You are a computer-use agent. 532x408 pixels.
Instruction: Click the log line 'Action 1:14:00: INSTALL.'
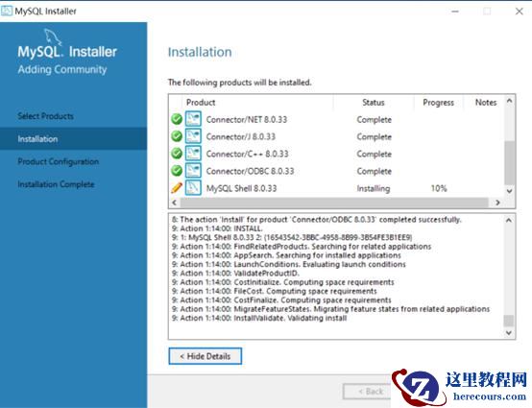point(217,228)
